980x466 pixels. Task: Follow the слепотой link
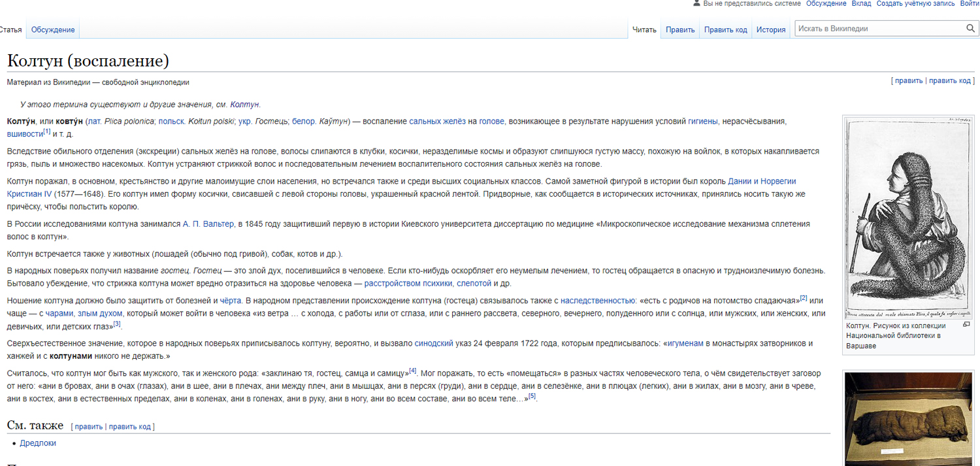coord(474,284)
